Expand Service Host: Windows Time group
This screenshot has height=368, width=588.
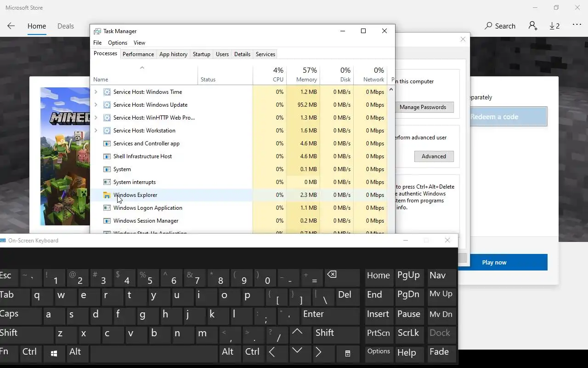[96, 92]
